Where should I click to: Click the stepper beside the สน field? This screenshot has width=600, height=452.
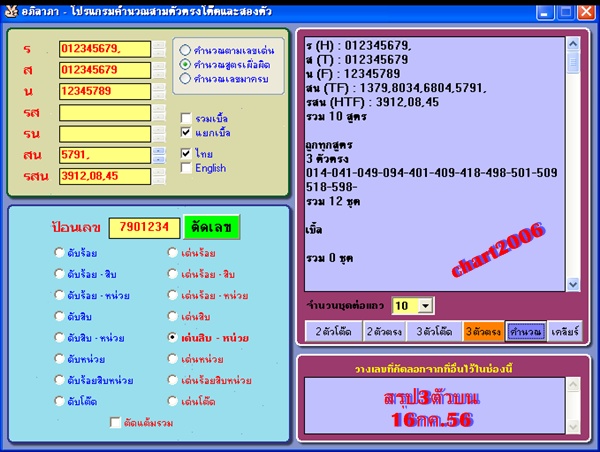point(159,155)
